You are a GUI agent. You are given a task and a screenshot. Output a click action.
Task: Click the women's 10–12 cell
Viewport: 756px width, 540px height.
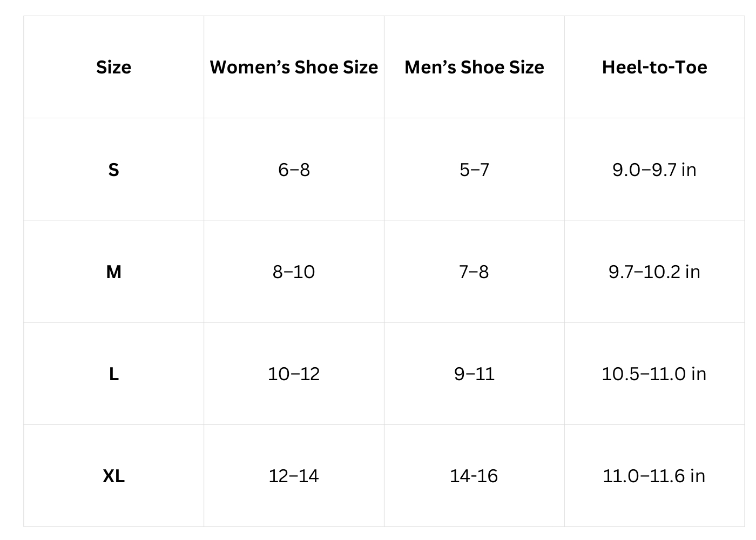[294, 374]
